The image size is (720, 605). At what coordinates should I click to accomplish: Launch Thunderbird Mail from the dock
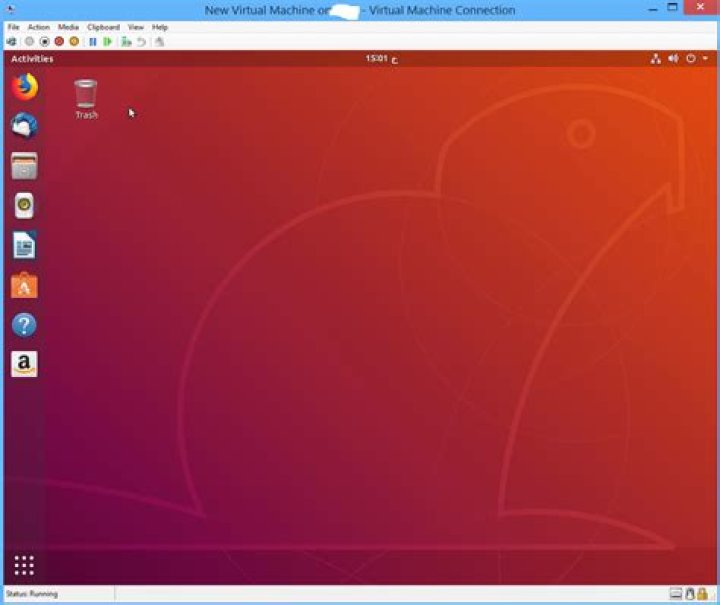[x=24, y=126]
